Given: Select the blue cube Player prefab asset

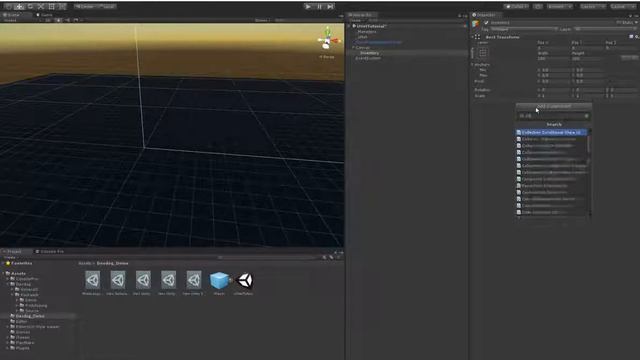Looking at the screenshot, I should click(219, 280).
